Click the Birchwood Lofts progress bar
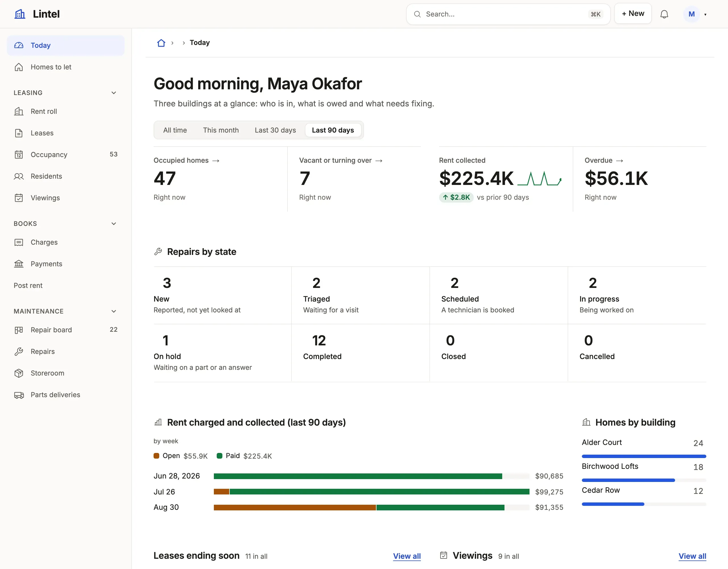Viewport: 728px width, 569px height. point(644,480)
